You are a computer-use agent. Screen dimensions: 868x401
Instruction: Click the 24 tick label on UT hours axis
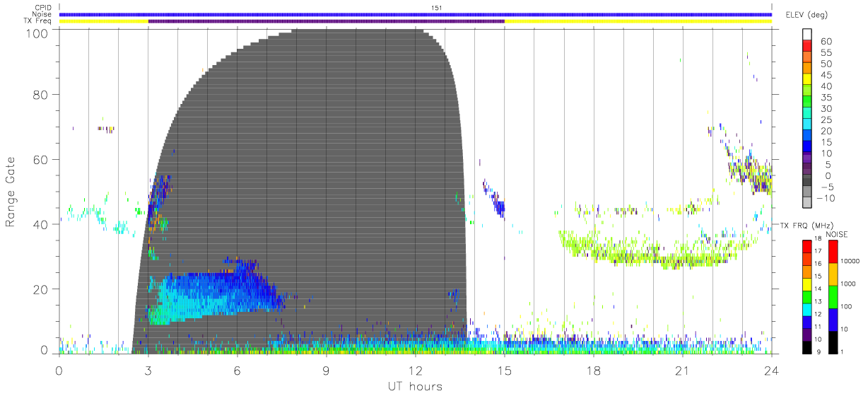[772, 371]
